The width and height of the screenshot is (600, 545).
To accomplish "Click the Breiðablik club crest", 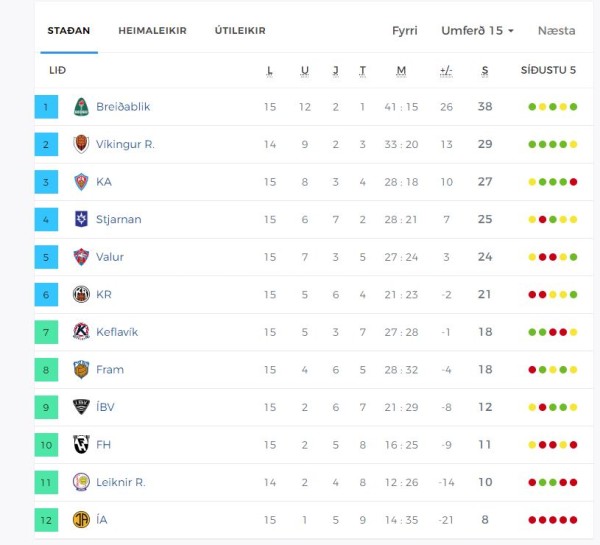I will [x=81, y=107].
